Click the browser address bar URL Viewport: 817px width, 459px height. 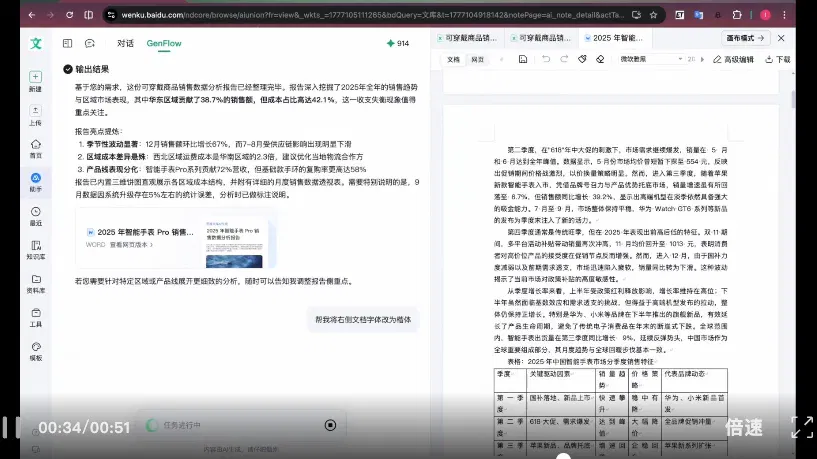(372, 15)
